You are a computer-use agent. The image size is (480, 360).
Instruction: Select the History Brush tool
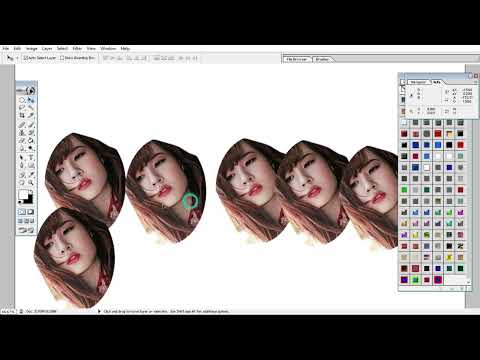click(31, 133)
